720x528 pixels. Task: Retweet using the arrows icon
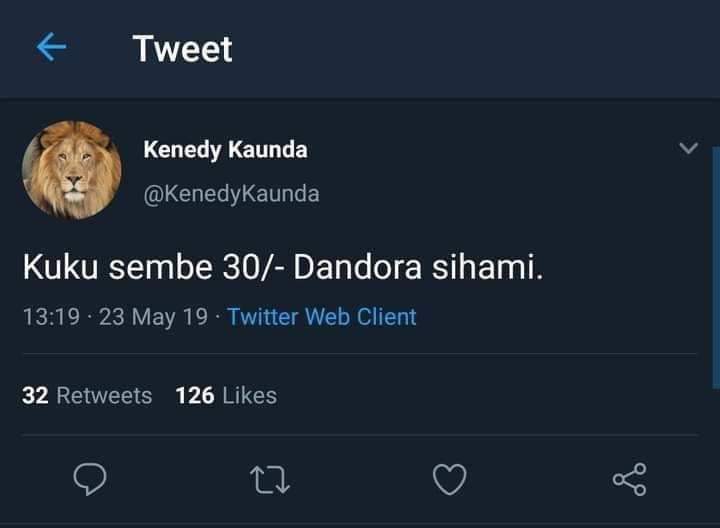[x=270, y=480]
